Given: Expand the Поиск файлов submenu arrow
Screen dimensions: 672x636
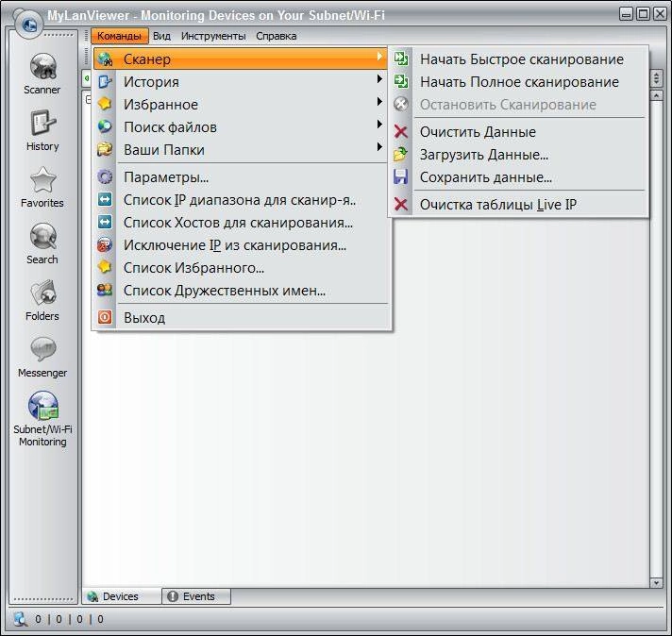Looking at the screenshot, I should 379,125.
